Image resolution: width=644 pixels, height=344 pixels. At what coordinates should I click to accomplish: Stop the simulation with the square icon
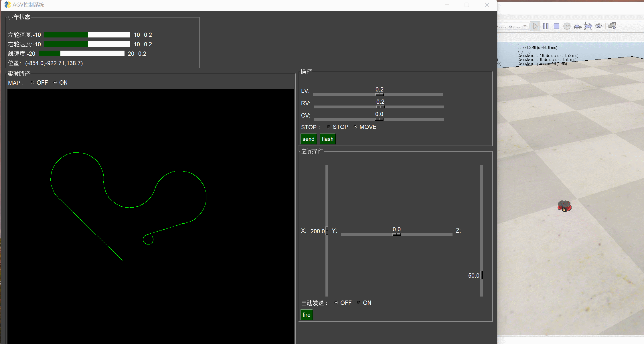coord(556,26)
